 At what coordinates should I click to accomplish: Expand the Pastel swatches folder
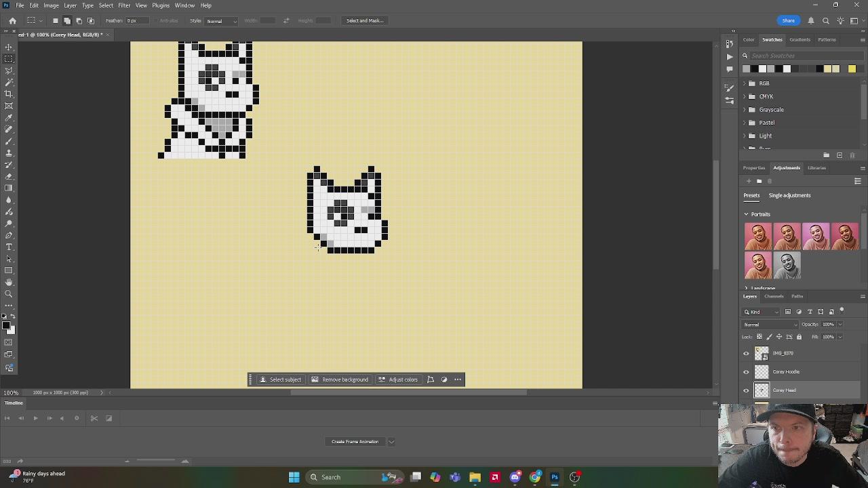coord(745,123)
